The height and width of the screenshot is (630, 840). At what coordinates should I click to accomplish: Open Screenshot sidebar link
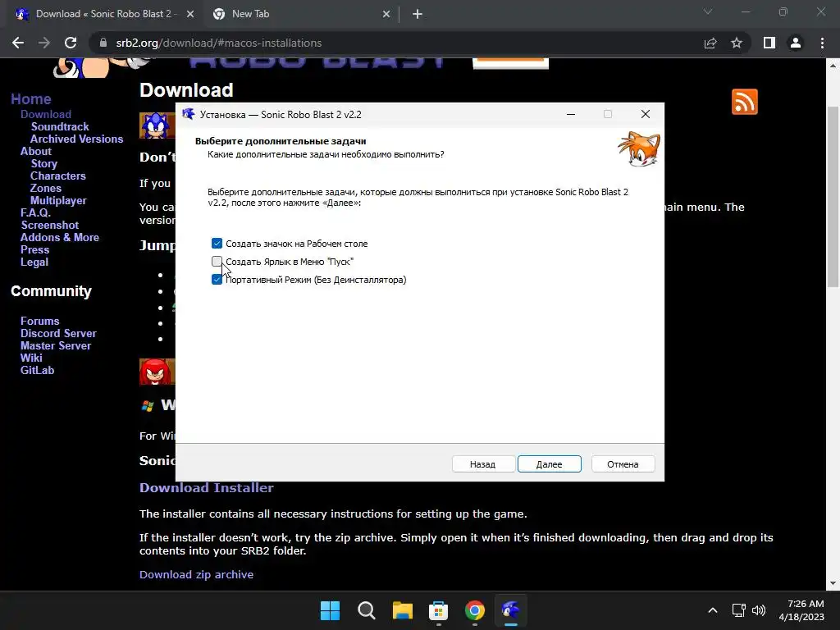[50, 225]
